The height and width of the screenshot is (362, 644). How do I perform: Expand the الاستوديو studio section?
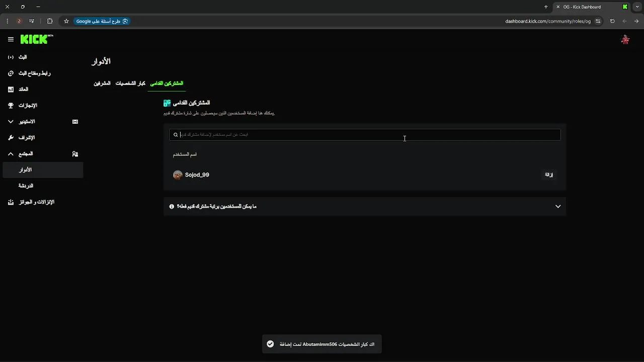click(x=11, y=122)
